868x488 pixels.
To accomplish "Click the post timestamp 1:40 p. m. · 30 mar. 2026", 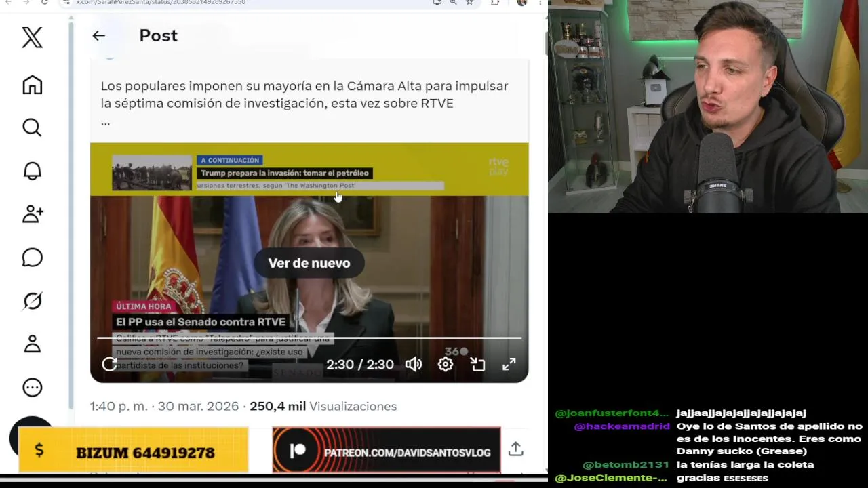I will [x=164, y=406].
